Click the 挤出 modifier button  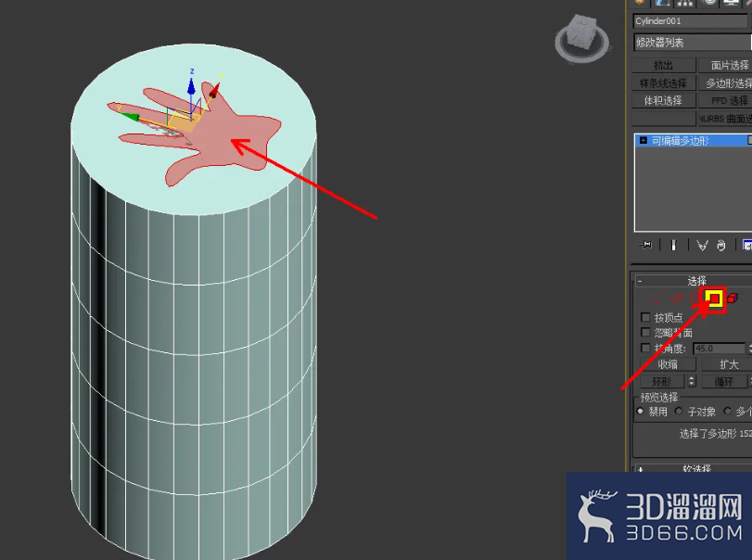click(x=663, y=65)
